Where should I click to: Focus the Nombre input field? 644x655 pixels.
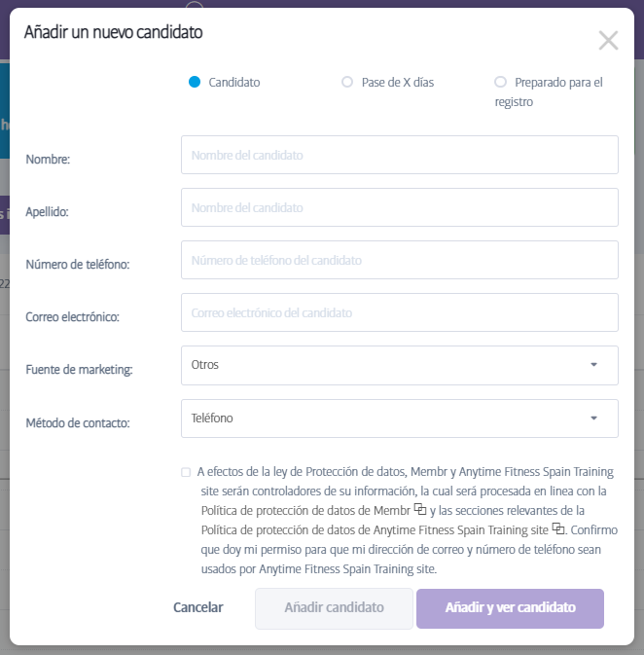(x=399, y=155)
